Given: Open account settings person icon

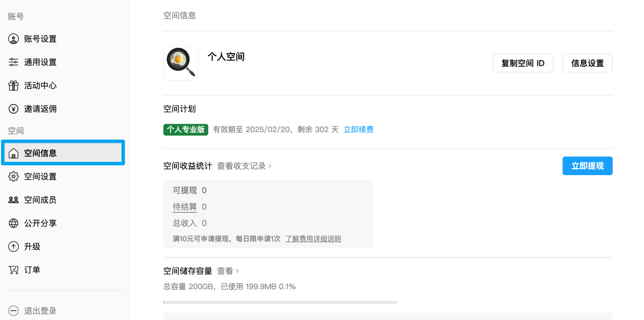Looking at the screenshot, I should coord(14,39).
